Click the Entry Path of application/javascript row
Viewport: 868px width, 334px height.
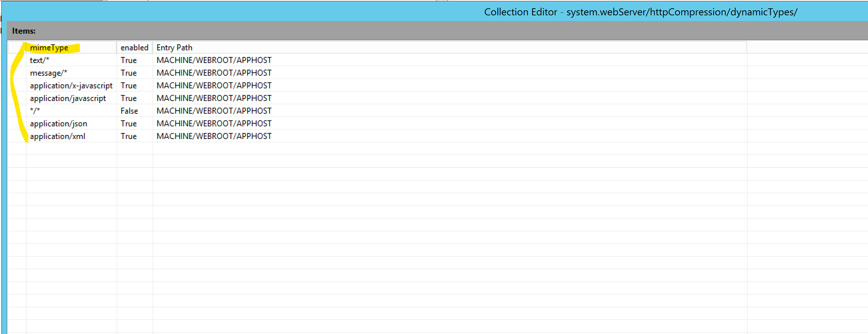coord(214,98)
